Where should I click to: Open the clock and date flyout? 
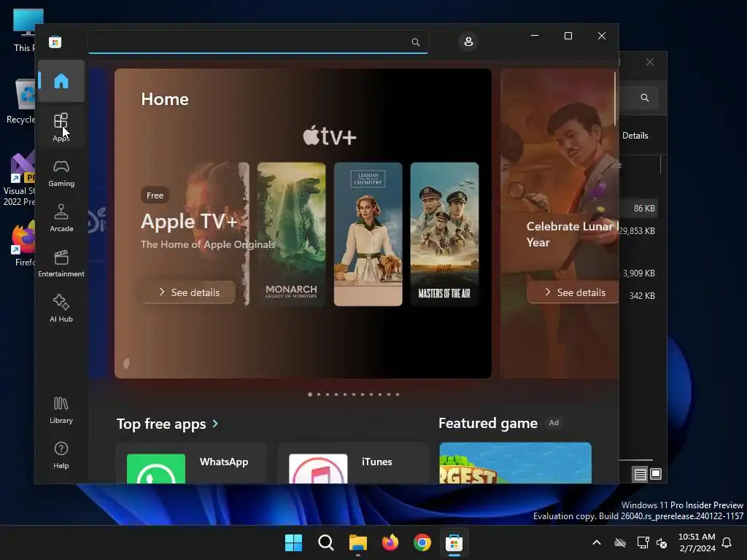click(x=697, y=542)
